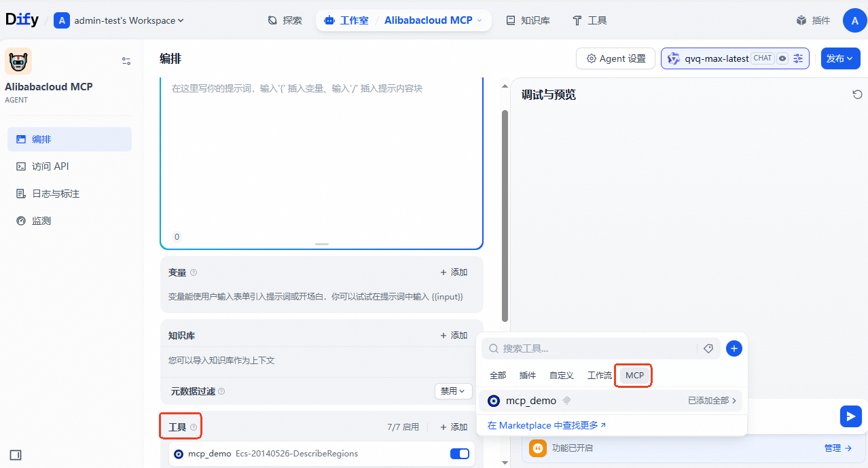This screenshot has width=868, height=468.
Task: Click the tag filter icon in search
Action: coord(708,348)
